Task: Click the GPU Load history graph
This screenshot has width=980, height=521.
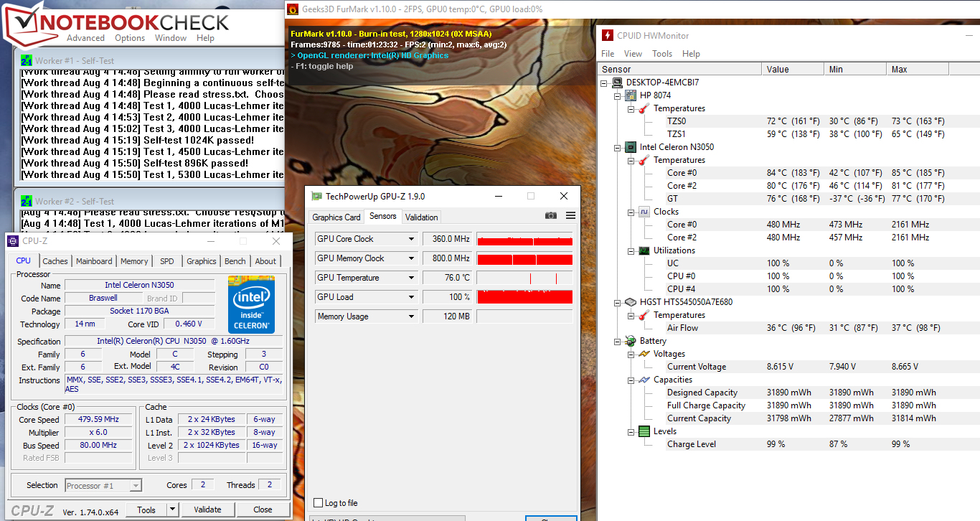Action: pyautogui.click(x=524, y=297)
